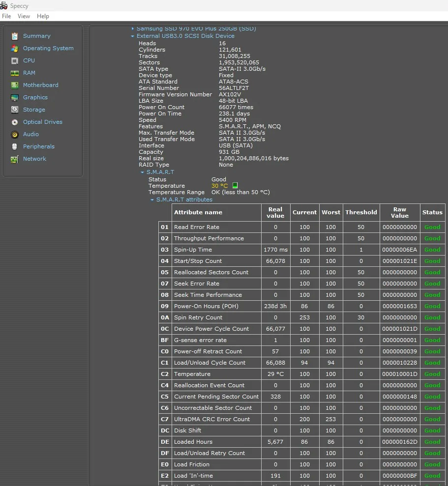This screenshot has width=448, height=486.
Task: Click the Start/Stop Count attribute name
Action: click(x=198, y=261)
